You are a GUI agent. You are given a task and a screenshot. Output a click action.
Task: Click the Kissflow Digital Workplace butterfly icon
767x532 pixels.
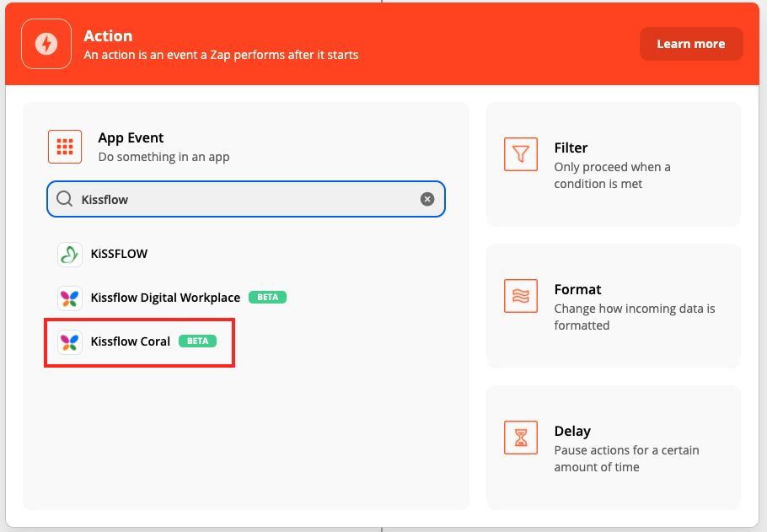pyautogui.click(x=69, y=298)
